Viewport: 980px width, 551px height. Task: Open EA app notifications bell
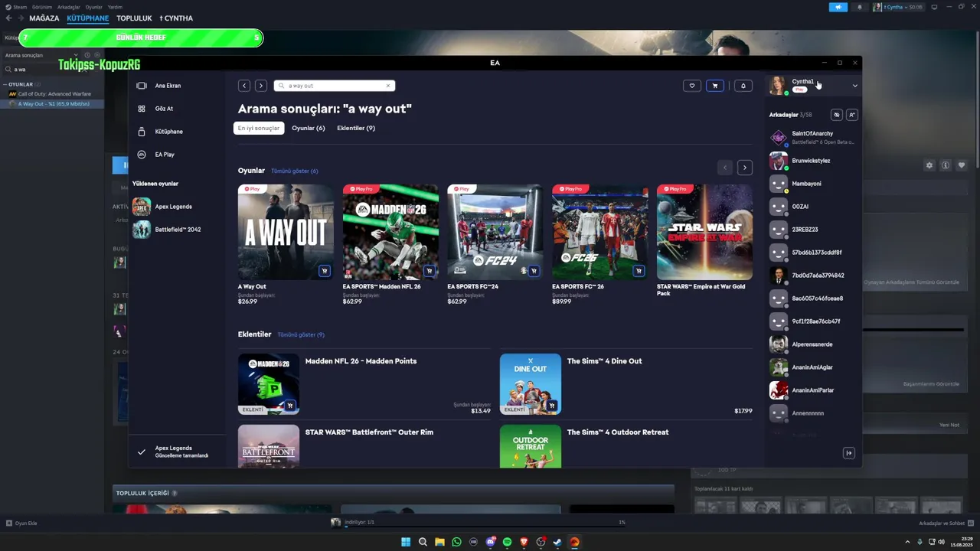(x=743, y=86)
